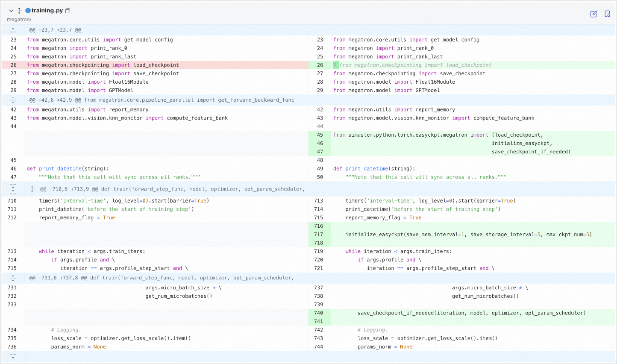
Task: Expand hidden lines between line 715 and 731
Action: 13,278
